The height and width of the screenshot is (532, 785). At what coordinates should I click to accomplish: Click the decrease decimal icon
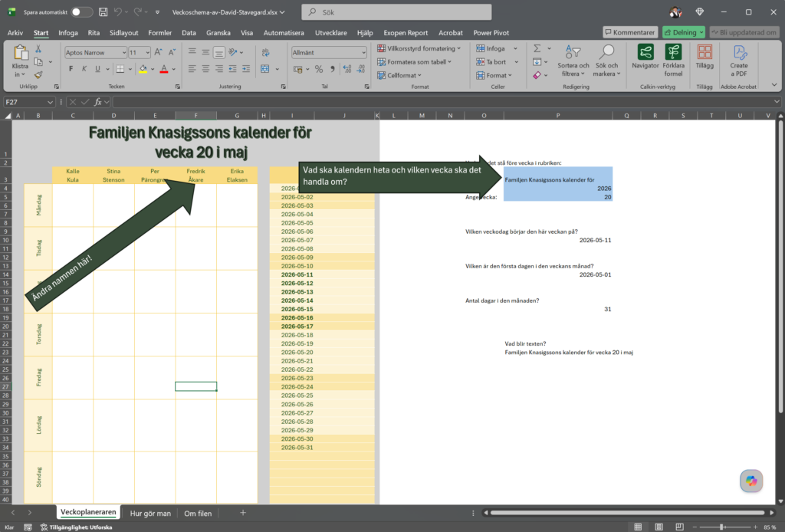[361, 69]
